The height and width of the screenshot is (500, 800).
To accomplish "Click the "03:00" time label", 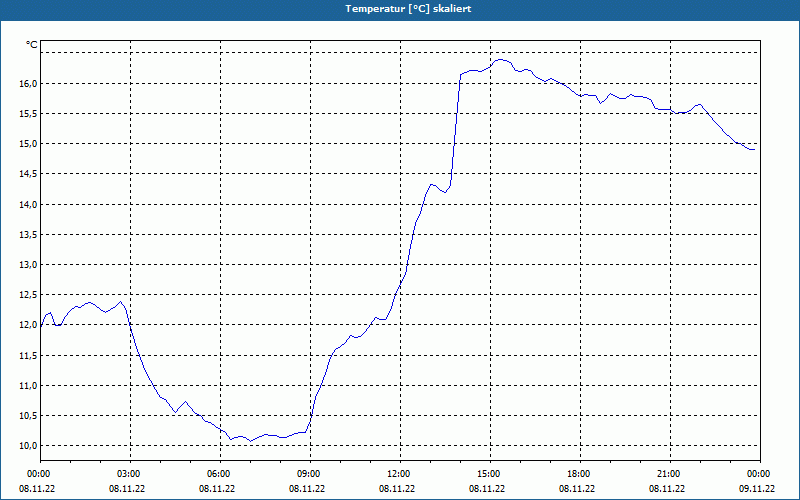I will point(129,474).
